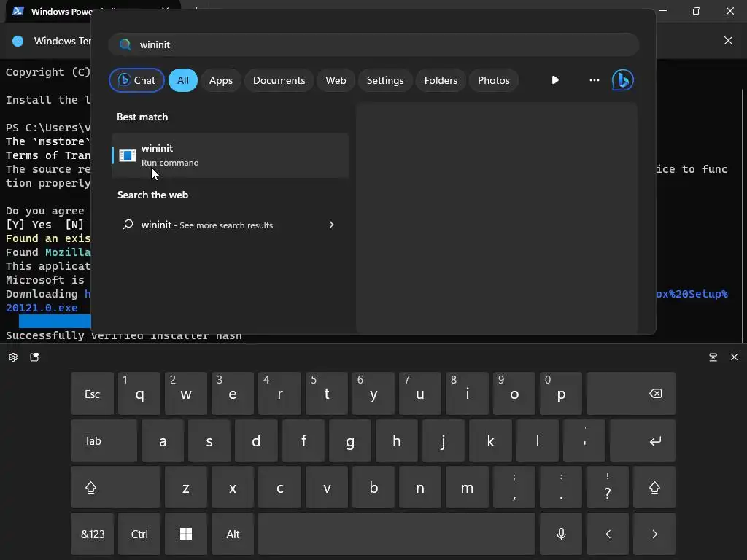Tap the left arrow key
This screenshot has width=747, height=560.
click(608, 534)
